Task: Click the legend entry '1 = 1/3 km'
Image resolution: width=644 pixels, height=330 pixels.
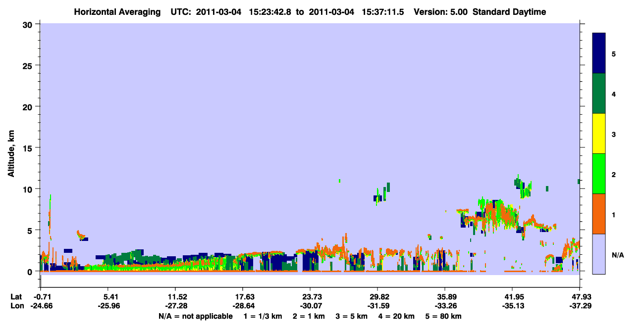Action: click(263, 316)
